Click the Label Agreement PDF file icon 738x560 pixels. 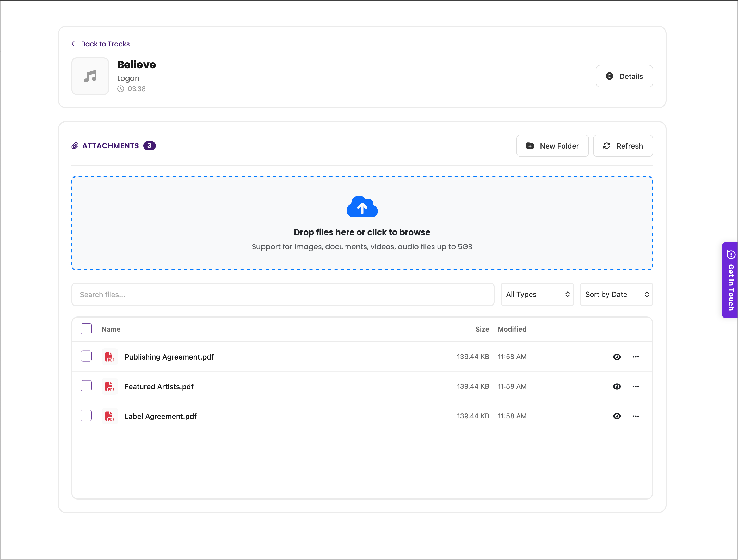tap(110, 416)
